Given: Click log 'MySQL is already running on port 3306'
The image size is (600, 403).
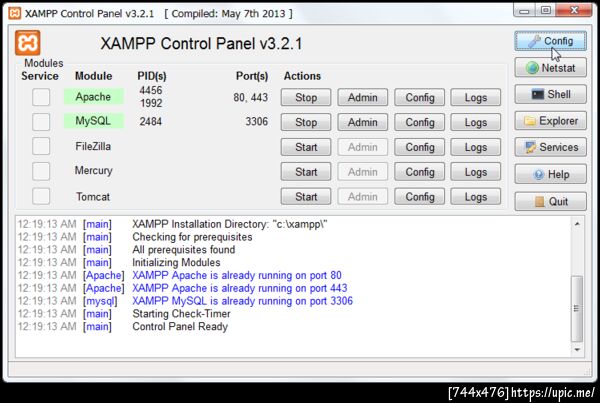Looking at the screenshot, I should [243, 301].
